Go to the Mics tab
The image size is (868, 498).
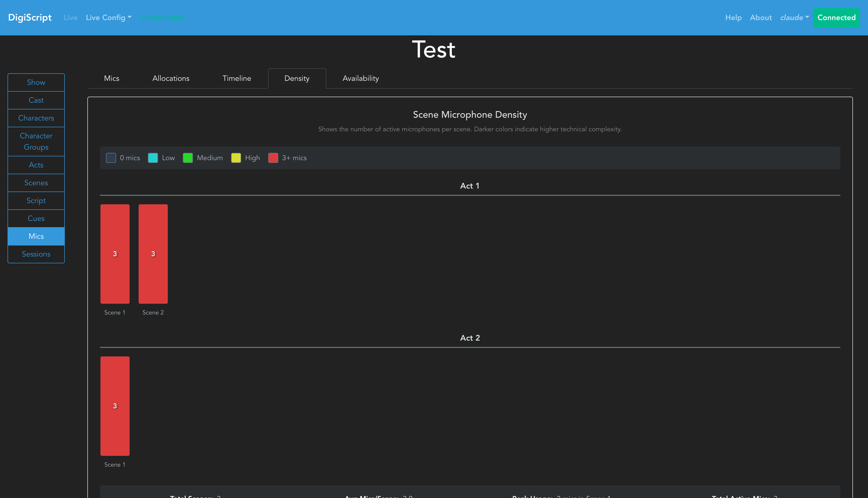pyautogui.click(x=112, y=78)
